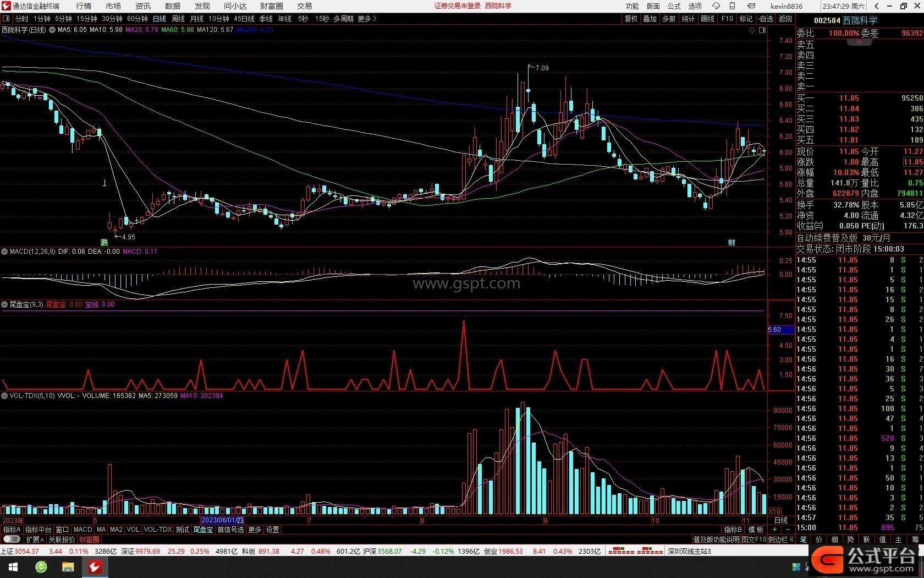Click the plus zoom-in button under chart
924x578 pixels.
point(775,530)
